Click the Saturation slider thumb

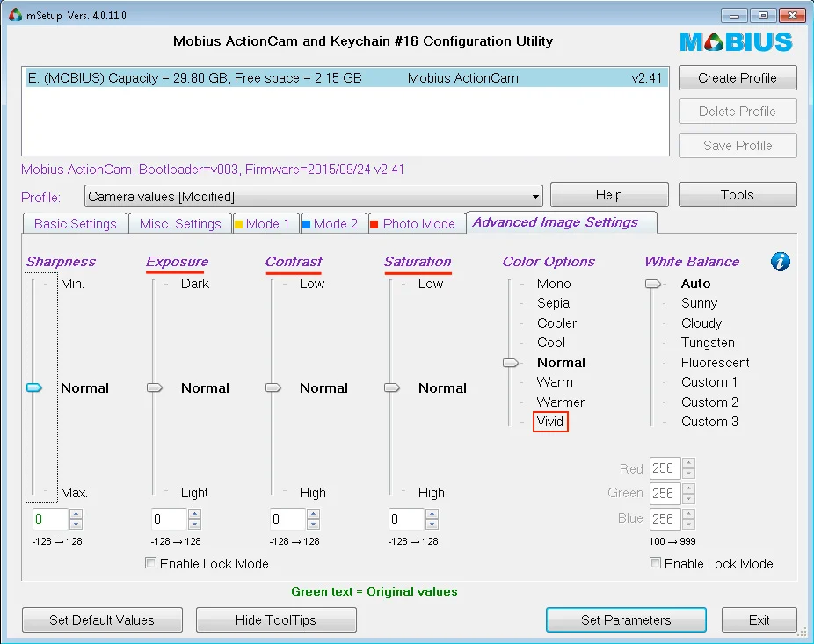click(392, 387)
